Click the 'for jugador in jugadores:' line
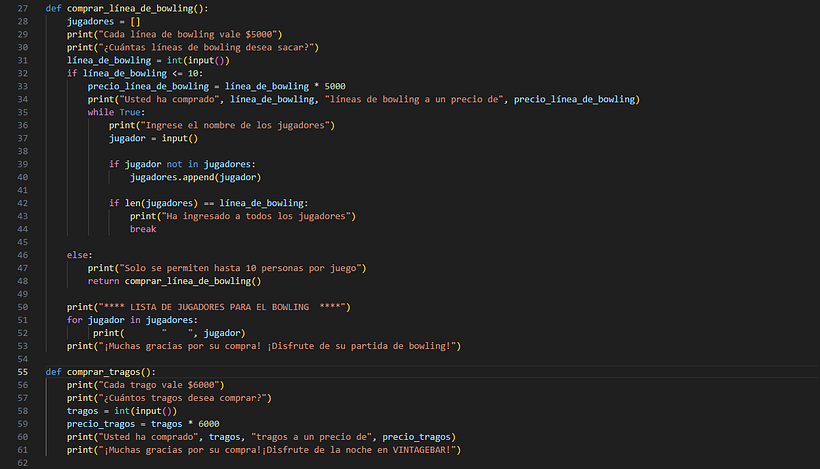Viewport: 820px width, 469px height. [132, 320]
